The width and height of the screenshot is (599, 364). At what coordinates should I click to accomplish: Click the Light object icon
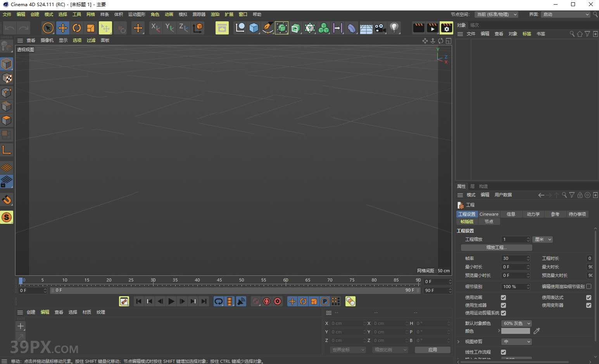coord(394,28)
